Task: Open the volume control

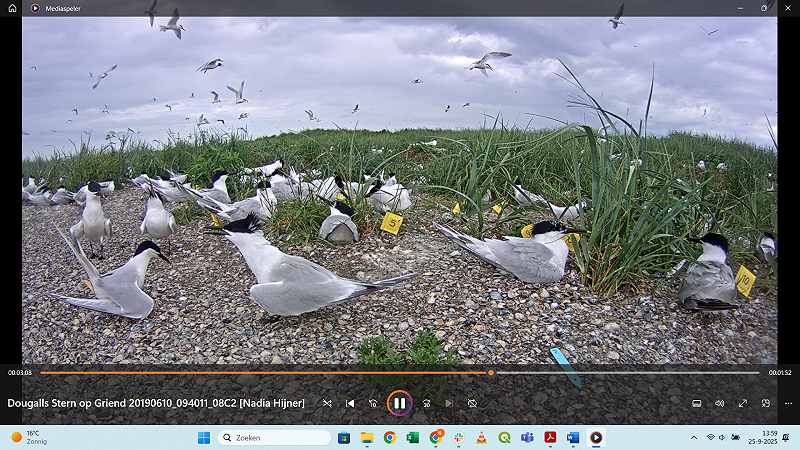Action: pyautogui.click(x=719, y=403)
